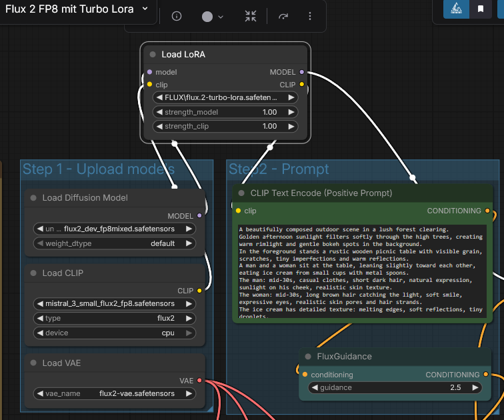
Task: Click the Load LoRA node title
Action: pyautogui.click(x=183, y=54)
